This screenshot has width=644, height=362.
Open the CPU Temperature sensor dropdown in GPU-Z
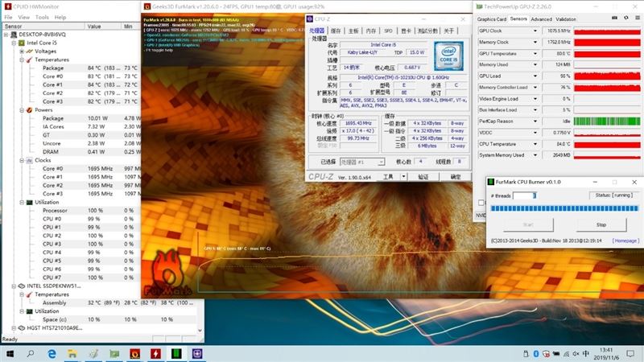535,144
